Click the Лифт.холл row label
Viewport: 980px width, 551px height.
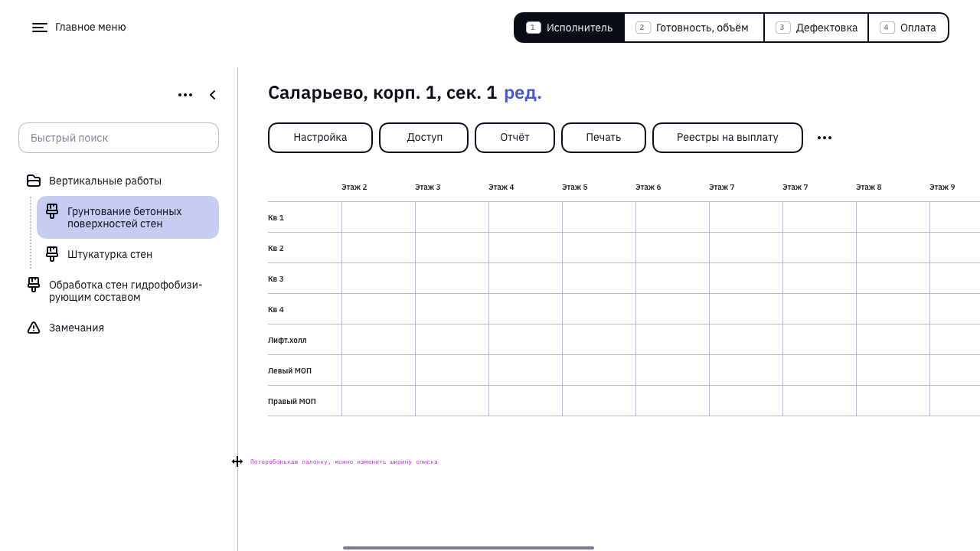point(287,341)
